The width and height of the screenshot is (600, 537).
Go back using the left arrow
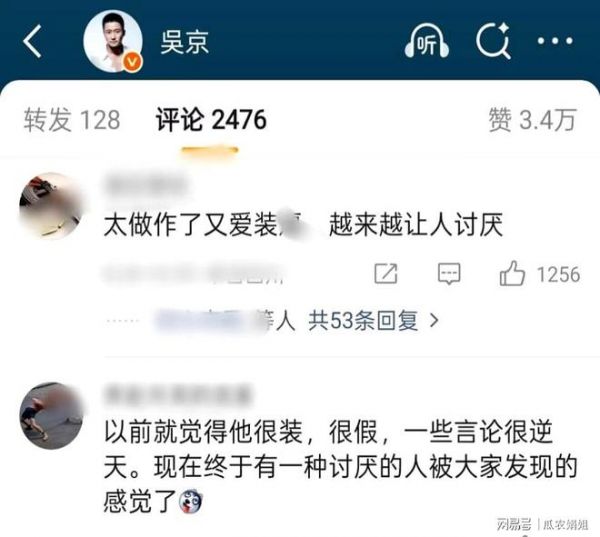pyautogui.click(x=32, y=41)
